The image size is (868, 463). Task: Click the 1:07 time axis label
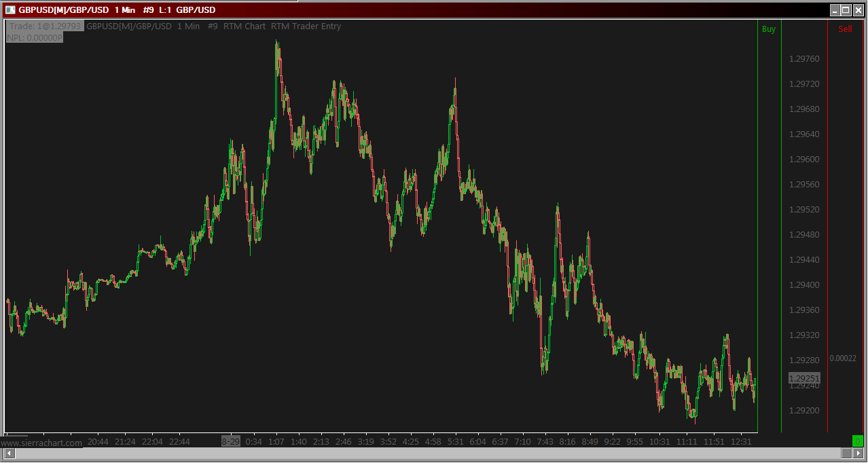click(276, 441)
